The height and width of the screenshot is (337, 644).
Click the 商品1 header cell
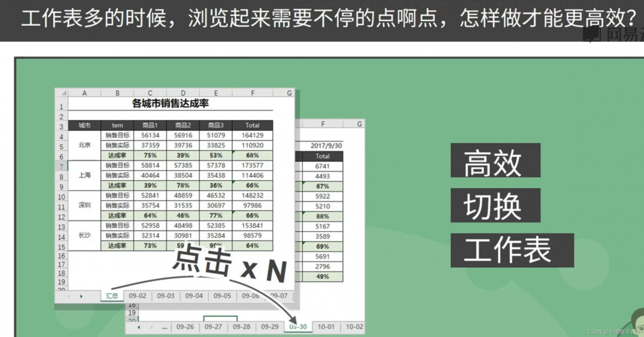150,125
